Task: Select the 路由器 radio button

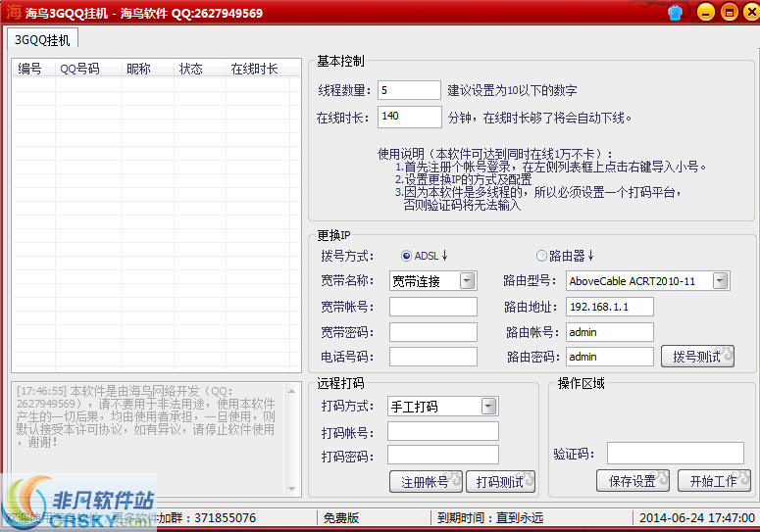Action: click(541, 256)
